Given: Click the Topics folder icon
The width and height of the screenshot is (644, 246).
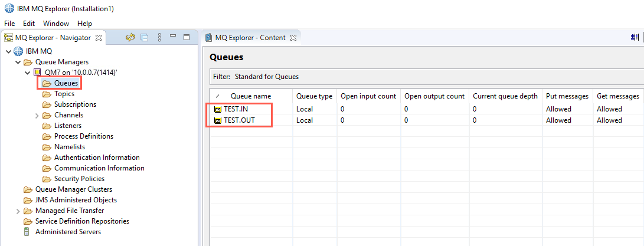Looking at the screenshot, I should 47,94.
